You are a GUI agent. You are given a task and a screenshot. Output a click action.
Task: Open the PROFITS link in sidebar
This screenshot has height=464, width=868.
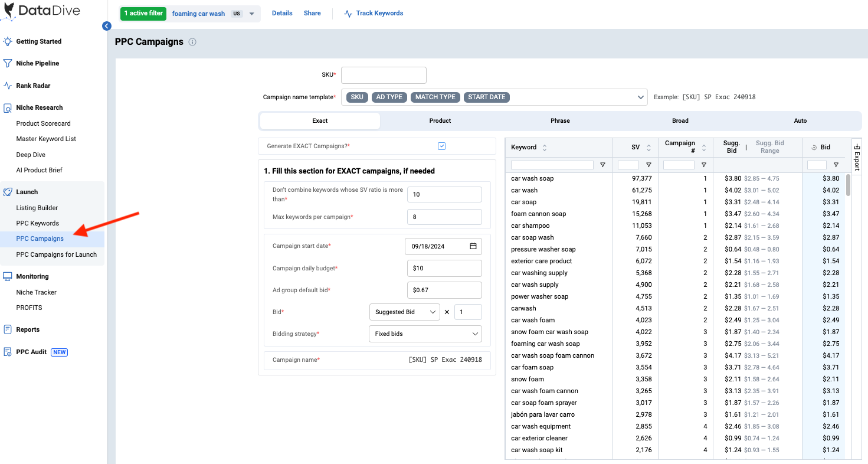coord(30,308)
